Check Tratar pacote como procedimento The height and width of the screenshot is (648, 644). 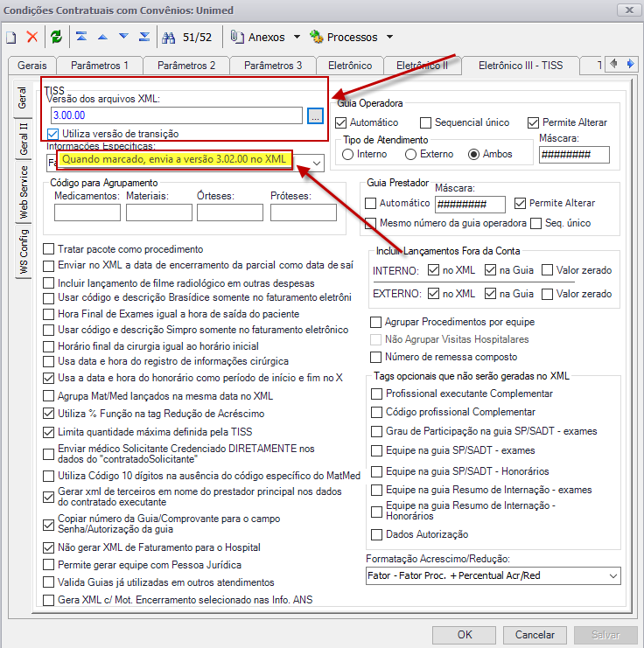pyautogui.click(x=49, y=249)
